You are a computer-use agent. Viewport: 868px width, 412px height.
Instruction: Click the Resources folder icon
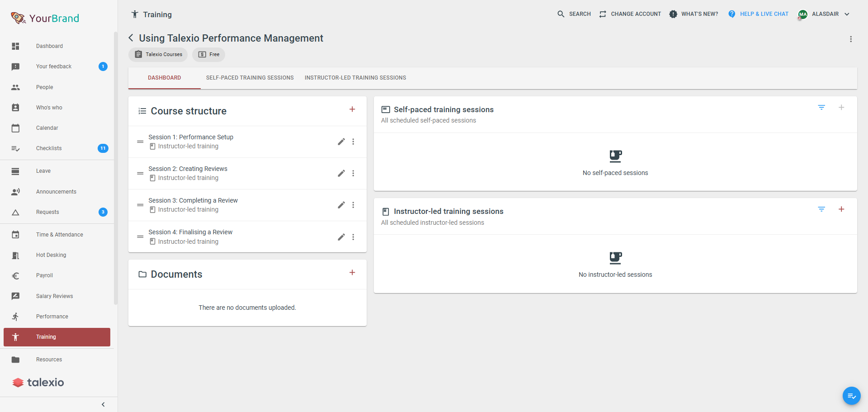click(x=15, y=360)
